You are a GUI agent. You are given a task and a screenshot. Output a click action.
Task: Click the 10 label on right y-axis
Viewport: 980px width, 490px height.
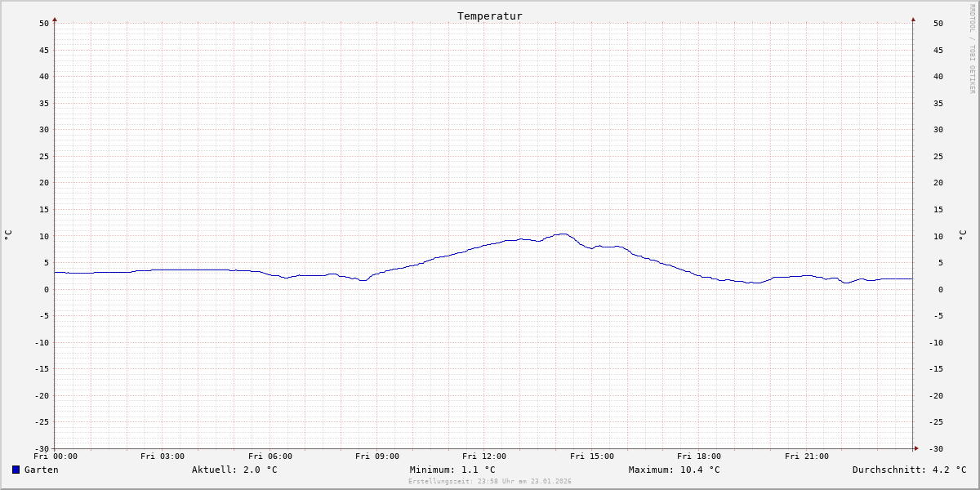(x=938, y=237)
